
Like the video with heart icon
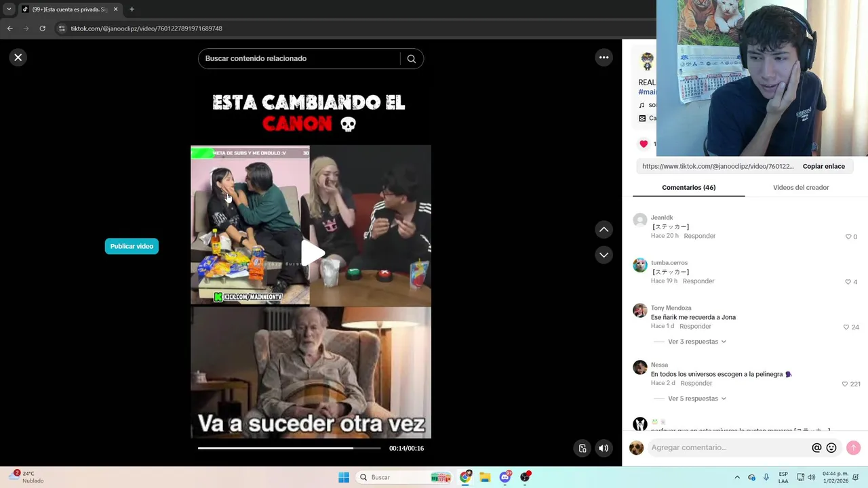(644, 144)
